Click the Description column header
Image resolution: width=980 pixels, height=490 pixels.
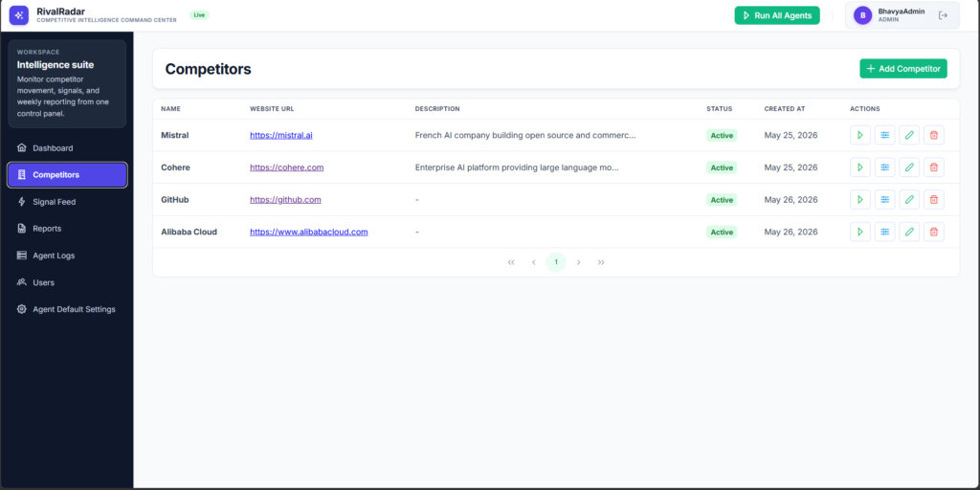coord(437,109)
